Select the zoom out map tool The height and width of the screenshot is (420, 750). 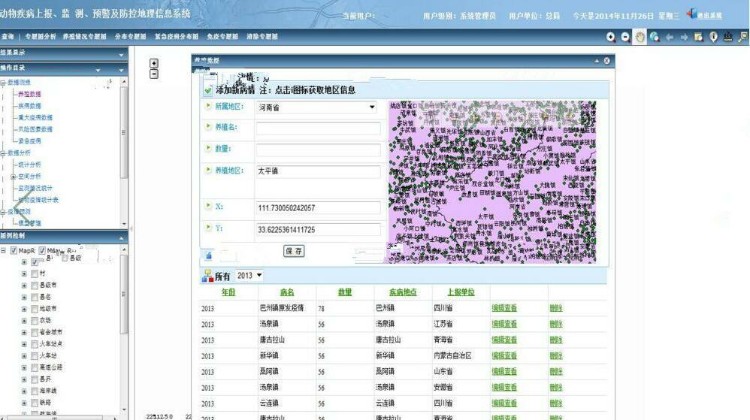tap(625, 37)
